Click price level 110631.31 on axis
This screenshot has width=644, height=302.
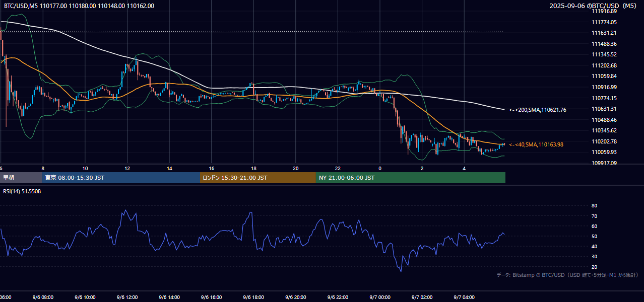pyautogui.click(x=604, y=109)
